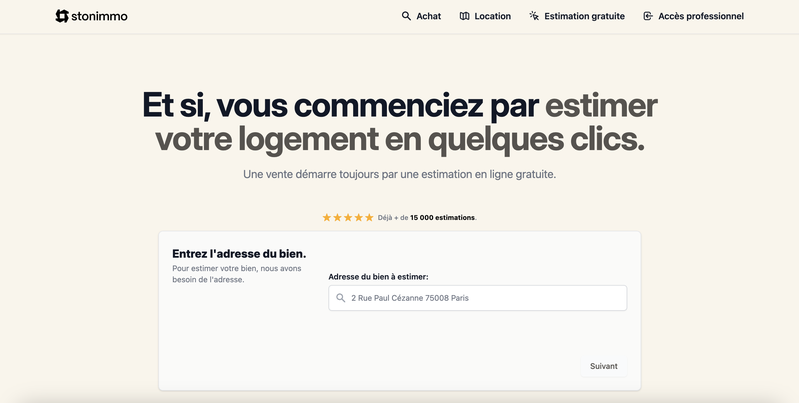The height and width of the screenshot is (403, 799).
Task: Click the map icon beside Location
Action: [464, 16]
